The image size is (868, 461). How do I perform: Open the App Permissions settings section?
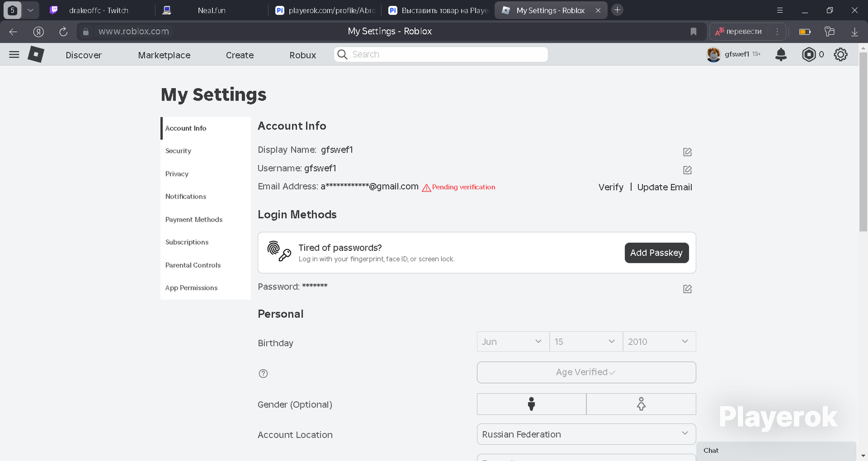point(206,288)
